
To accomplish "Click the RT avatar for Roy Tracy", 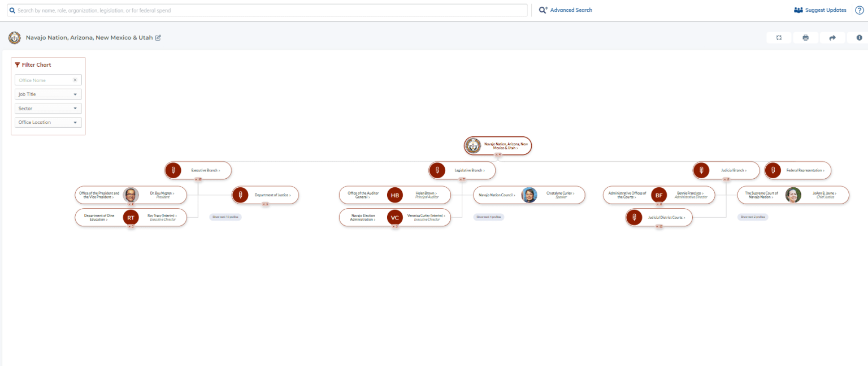I will tap(131, 218).
